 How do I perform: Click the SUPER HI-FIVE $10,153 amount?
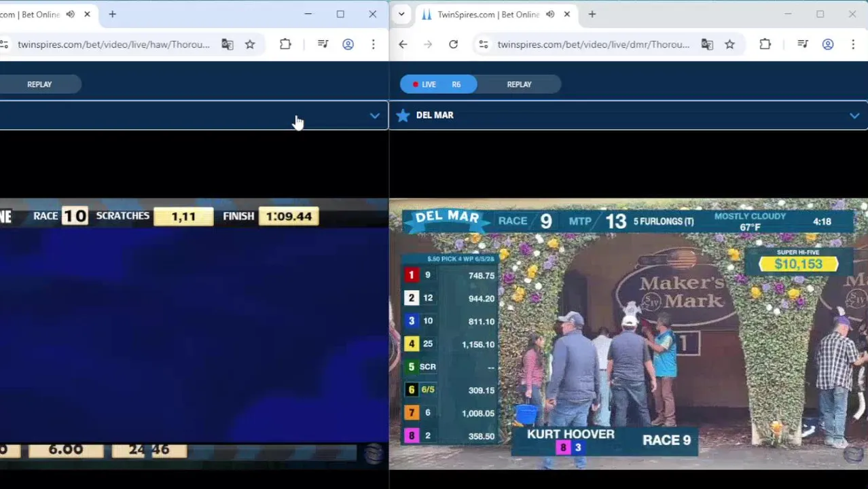[799, 264]
